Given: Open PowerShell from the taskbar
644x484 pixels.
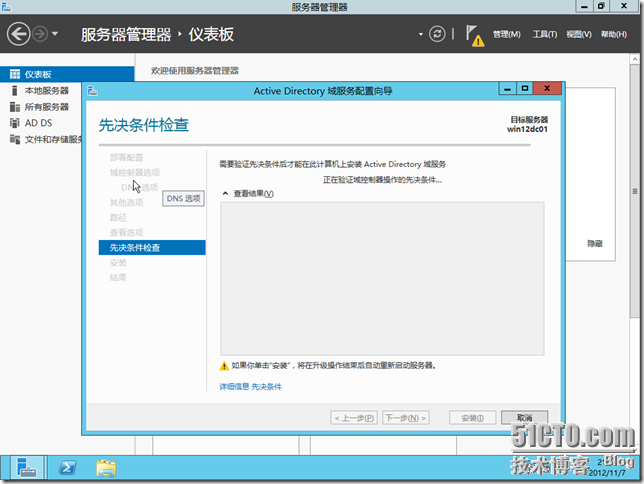Looking at the screenshot, I should (67, 468).
